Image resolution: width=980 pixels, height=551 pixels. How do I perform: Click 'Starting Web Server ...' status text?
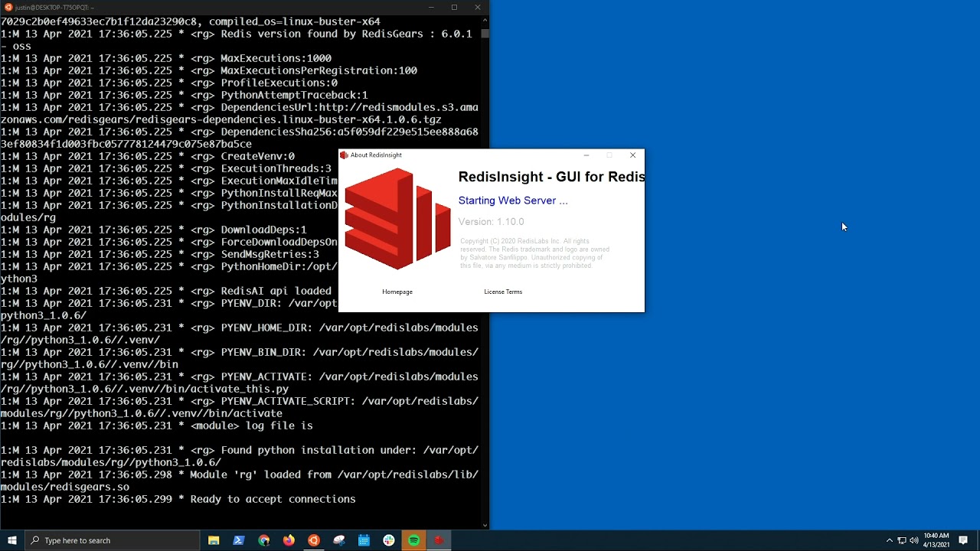click(x=513, y=201)
